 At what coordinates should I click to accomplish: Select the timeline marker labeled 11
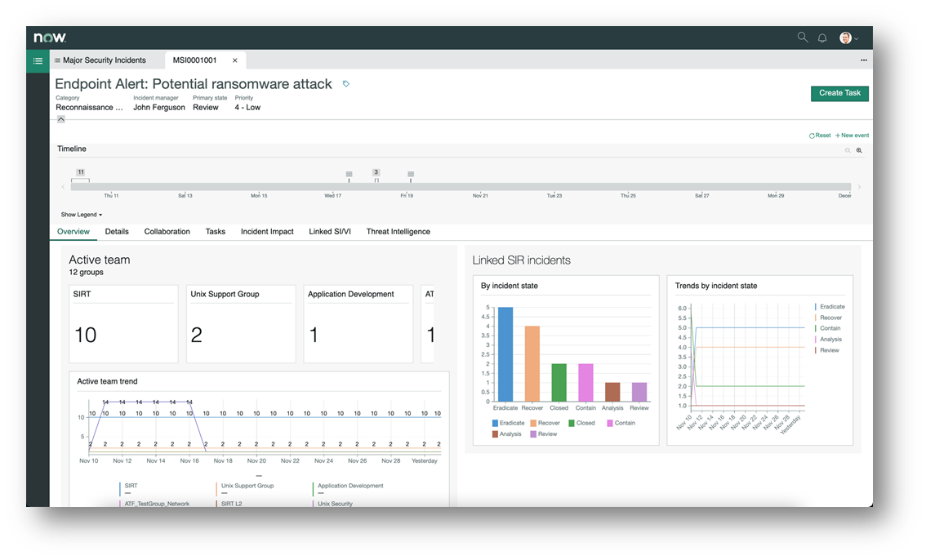80,172
